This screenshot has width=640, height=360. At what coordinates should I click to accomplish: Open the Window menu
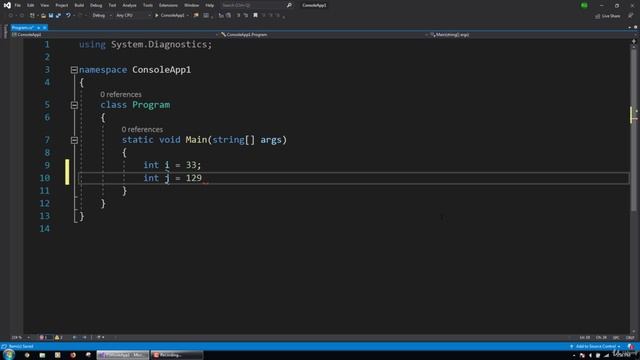191,5
